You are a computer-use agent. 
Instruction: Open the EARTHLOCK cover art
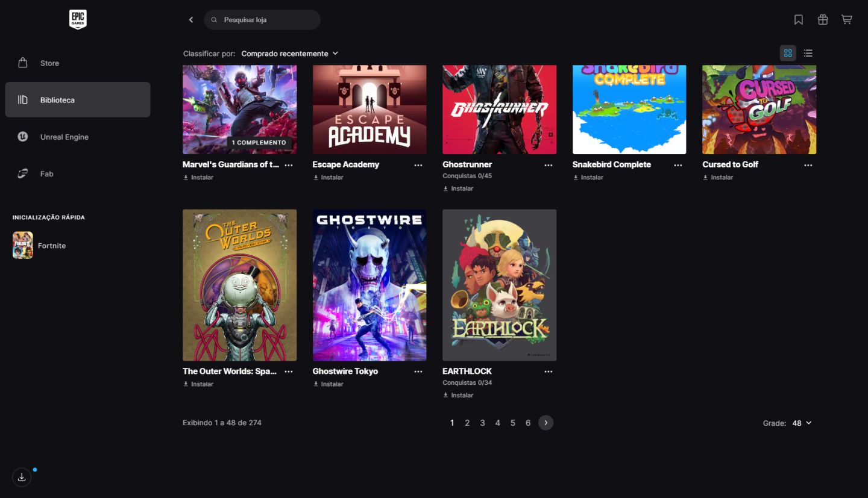point(500,285)
